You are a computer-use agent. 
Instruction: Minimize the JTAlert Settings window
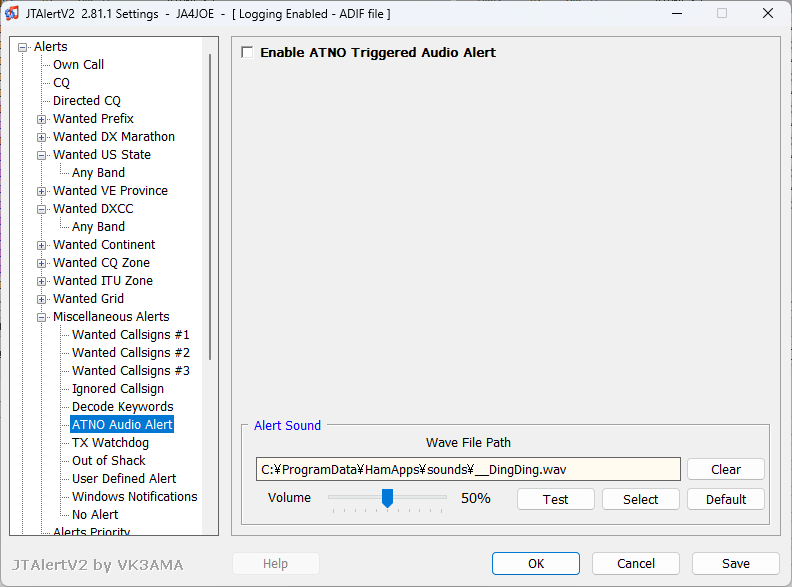[677, 13]
